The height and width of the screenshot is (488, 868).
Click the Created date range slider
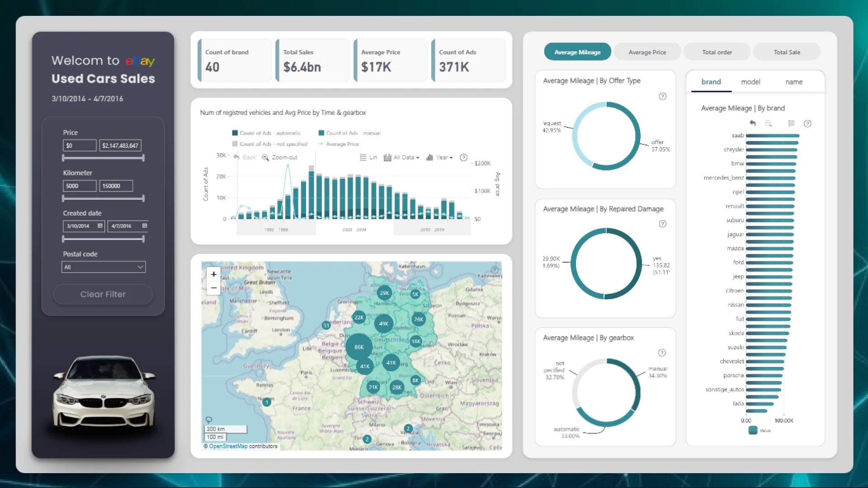click(x=104, y=239)
